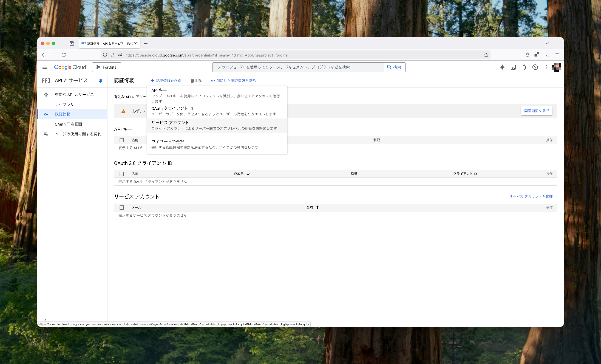Open the list all tabs chevron
This screenshot has width=601, height=364.
[x=547, y=43]
